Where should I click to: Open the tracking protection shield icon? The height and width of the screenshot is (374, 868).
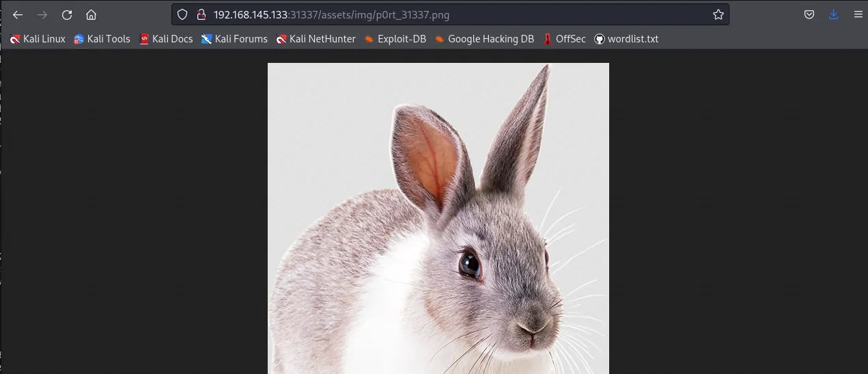182,14
